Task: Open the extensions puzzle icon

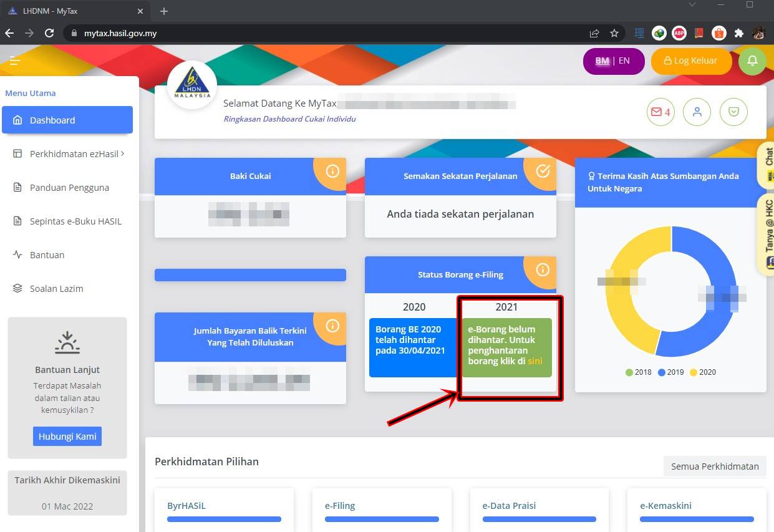Action: click(739, 33)
